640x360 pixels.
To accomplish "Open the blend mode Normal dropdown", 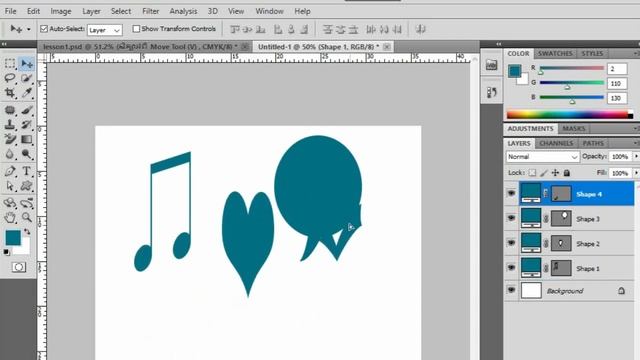I will point(542,157).
